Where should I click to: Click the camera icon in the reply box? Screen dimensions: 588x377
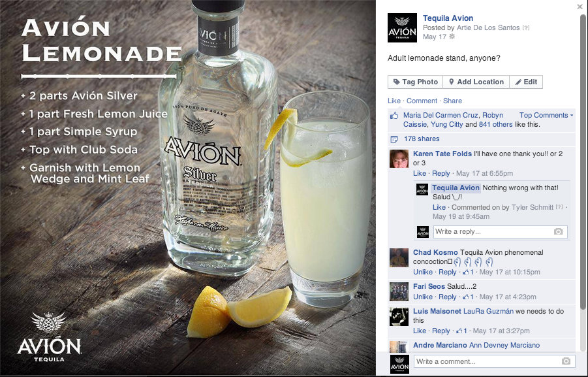click(559, 231)
